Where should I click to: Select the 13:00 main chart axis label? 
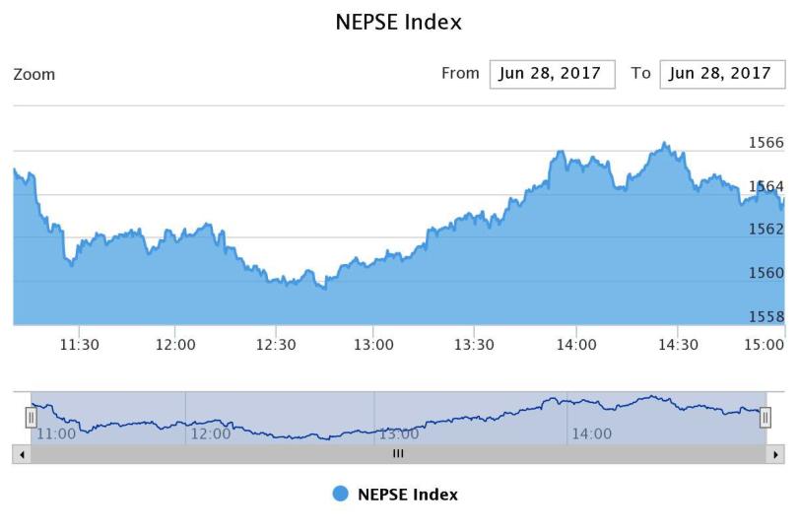374,344
